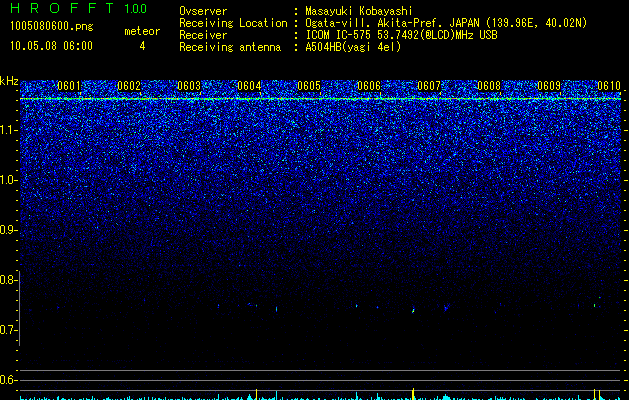
Task: Click the 0602 time marker
Action: coord(129,86)
